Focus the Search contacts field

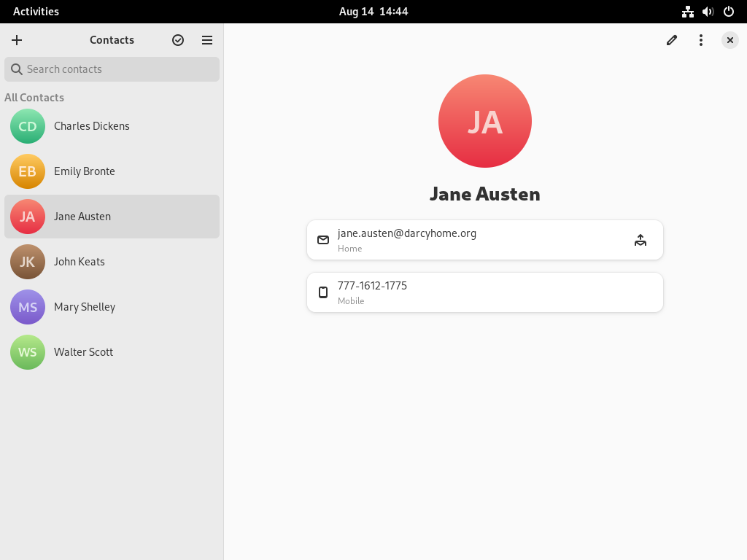click(112, 69)
